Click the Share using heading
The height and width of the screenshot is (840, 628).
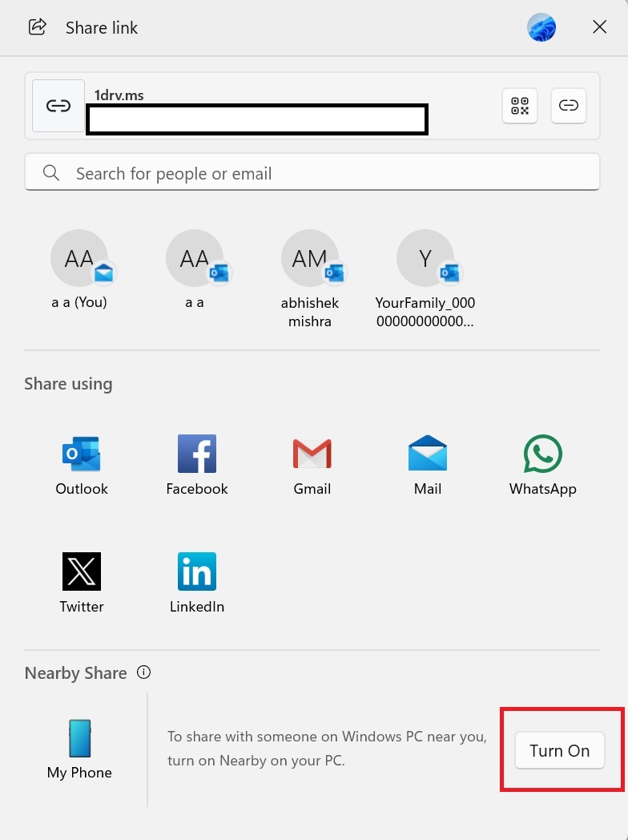pos(68,384)
